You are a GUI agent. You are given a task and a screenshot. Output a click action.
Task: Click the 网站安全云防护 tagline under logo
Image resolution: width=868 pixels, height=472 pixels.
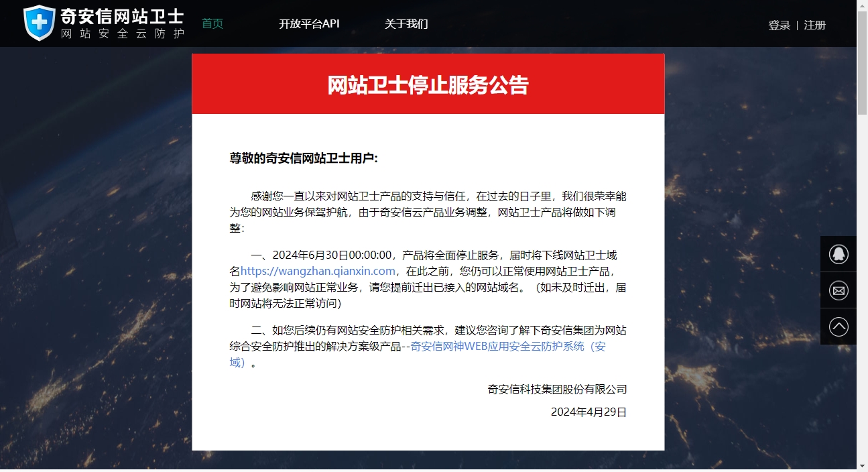click(x=122, y=33)
